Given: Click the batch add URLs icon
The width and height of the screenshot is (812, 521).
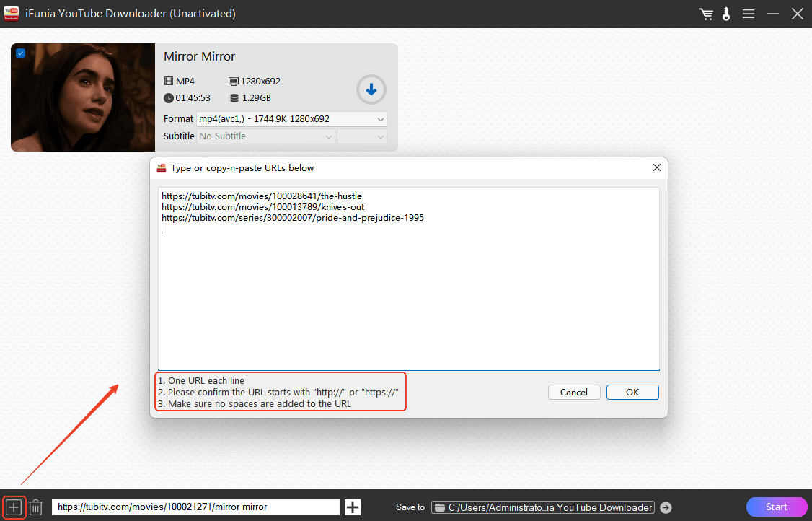Looking at the screenshot, I should (x=14, y=507).
